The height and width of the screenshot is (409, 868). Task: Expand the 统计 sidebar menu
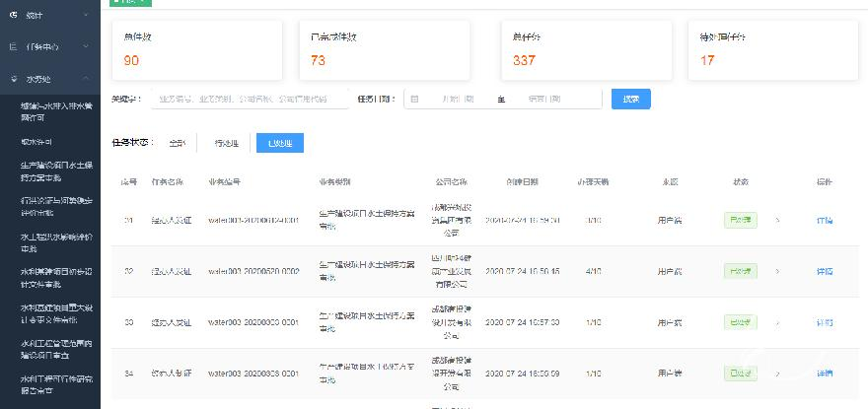(x=87, y=16)
